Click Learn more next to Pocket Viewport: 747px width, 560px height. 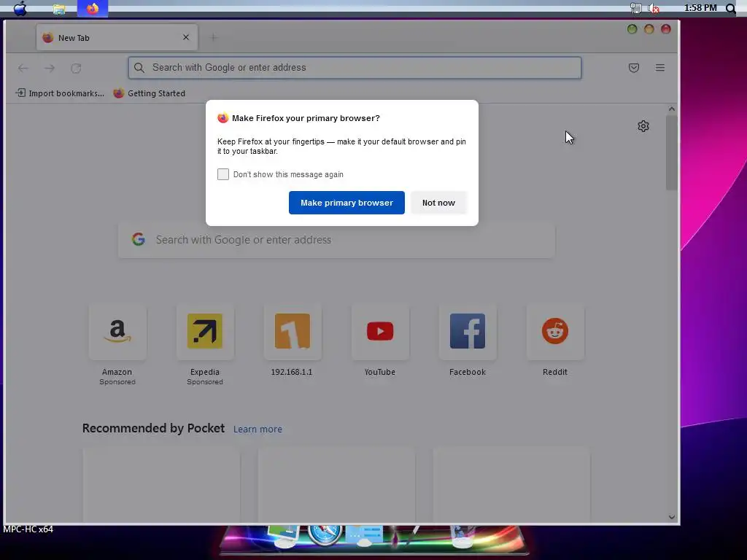coord(258,429)
